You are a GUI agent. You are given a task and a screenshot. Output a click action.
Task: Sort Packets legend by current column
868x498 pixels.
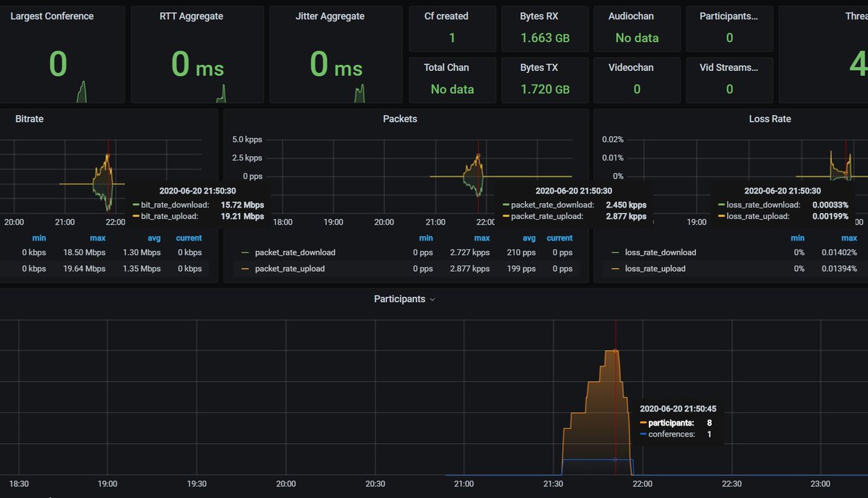(559, 238)
